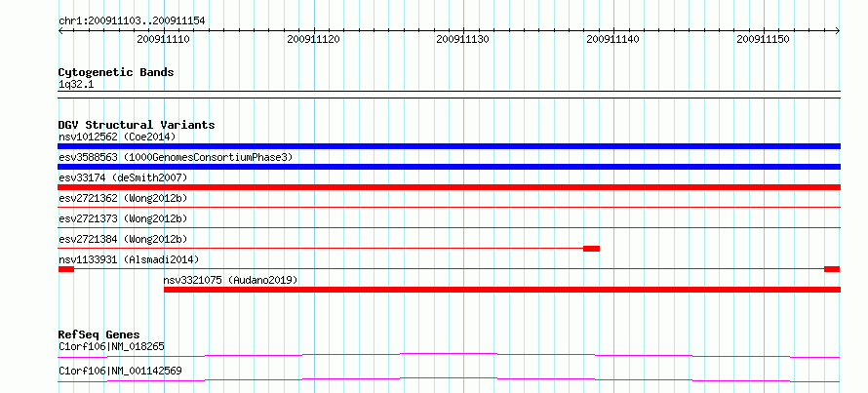Image resolution: width=868 pixels, height=393 pixels.
Task: Click ruler tick label 200911130
Action: click(x=463, y=40)
